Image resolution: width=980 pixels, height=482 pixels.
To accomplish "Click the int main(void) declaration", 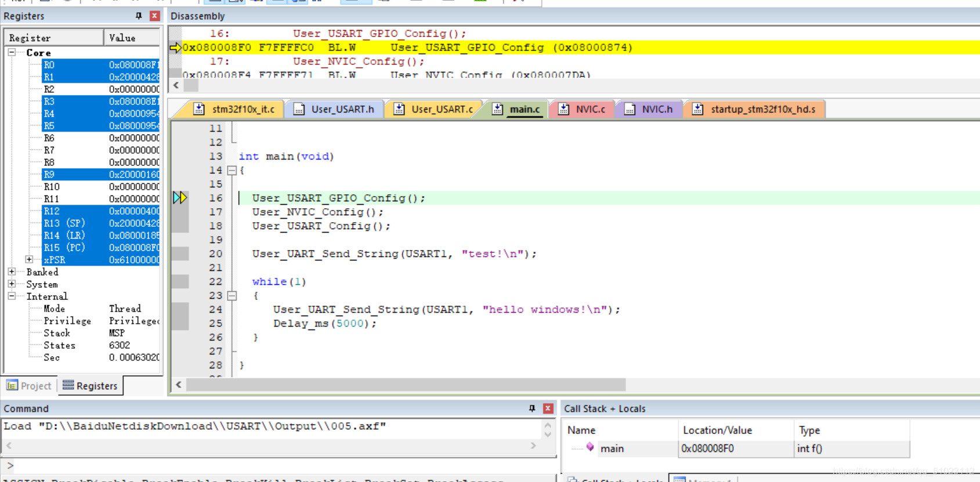I will point(286,157).
